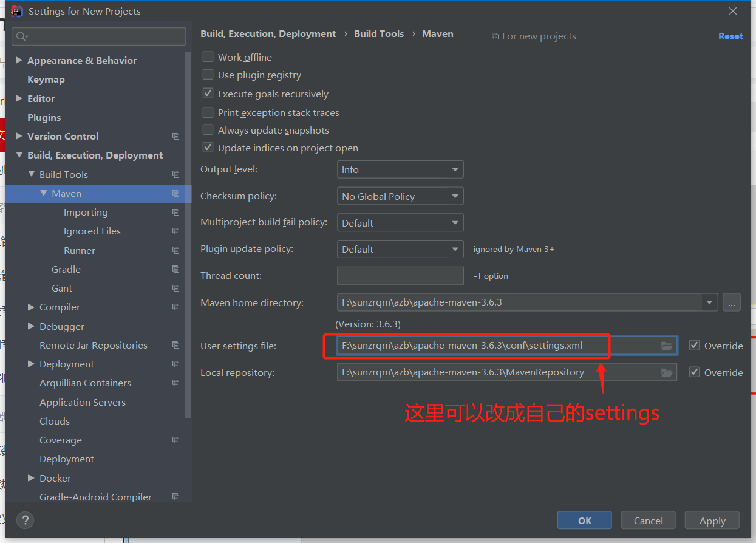Image resolution: width=756 pixels, height=543 pixels.
Task: Click the project-level icon beside Build Tools
Action: pyautogui.click(x=175, y=174)
